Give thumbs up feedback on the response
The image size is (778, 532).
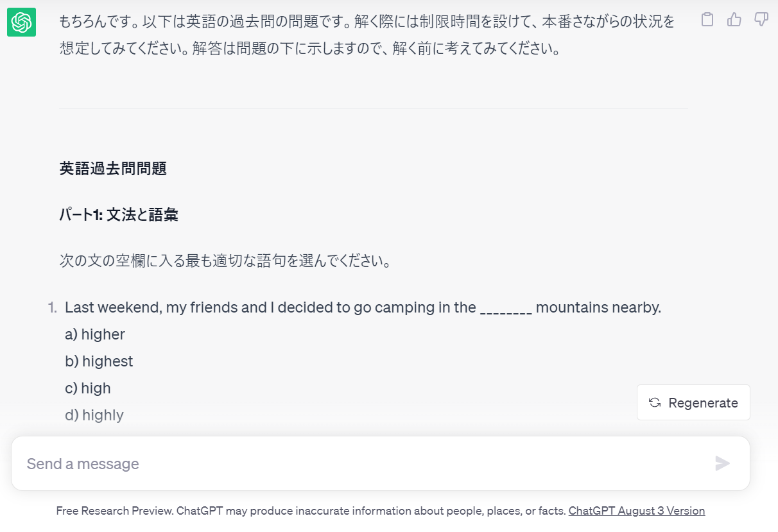pos(734,20)
